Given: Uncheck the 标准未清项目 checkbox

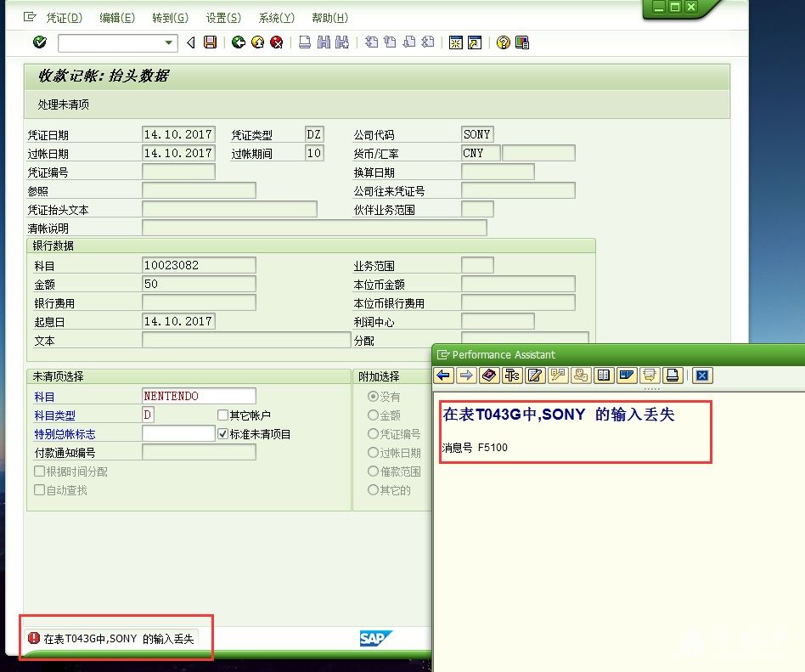Looking at the screenshot, I should click(x=222, y=433).
